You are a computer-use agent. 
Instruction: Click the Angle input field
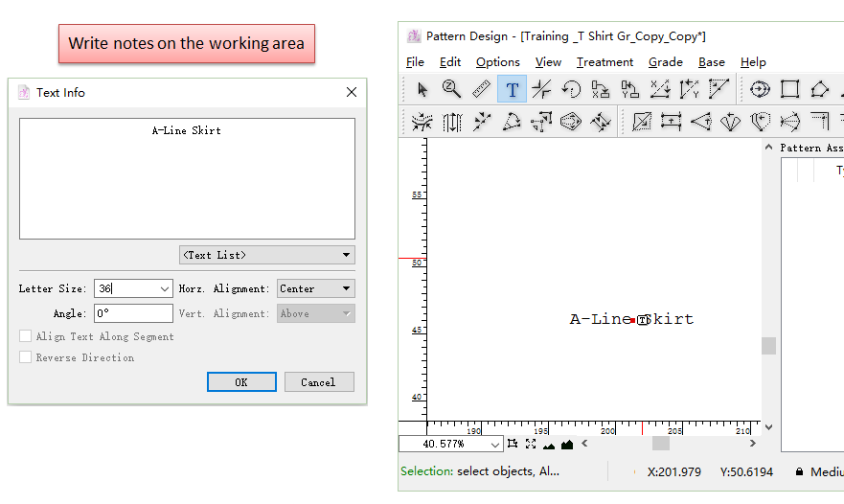133,313
